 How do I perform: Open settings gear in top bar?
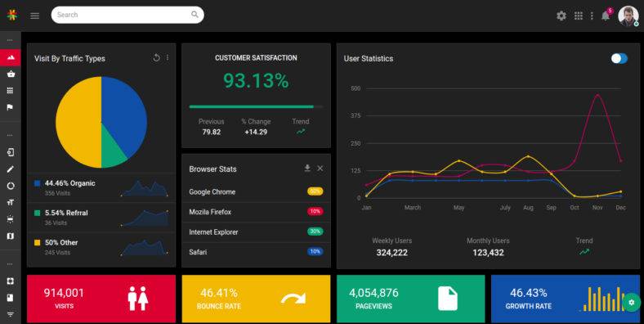561,16
